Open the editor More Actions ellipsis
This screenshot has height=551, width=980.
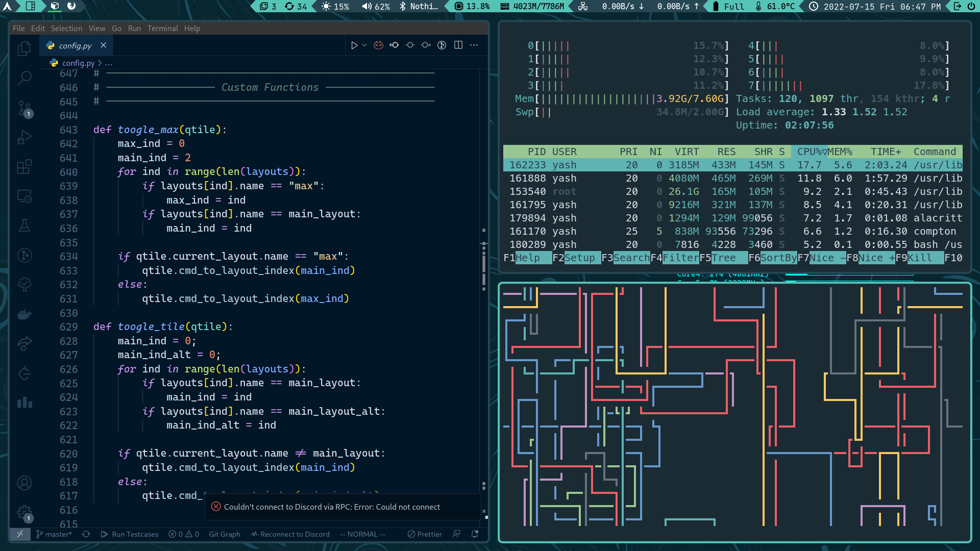474,45
